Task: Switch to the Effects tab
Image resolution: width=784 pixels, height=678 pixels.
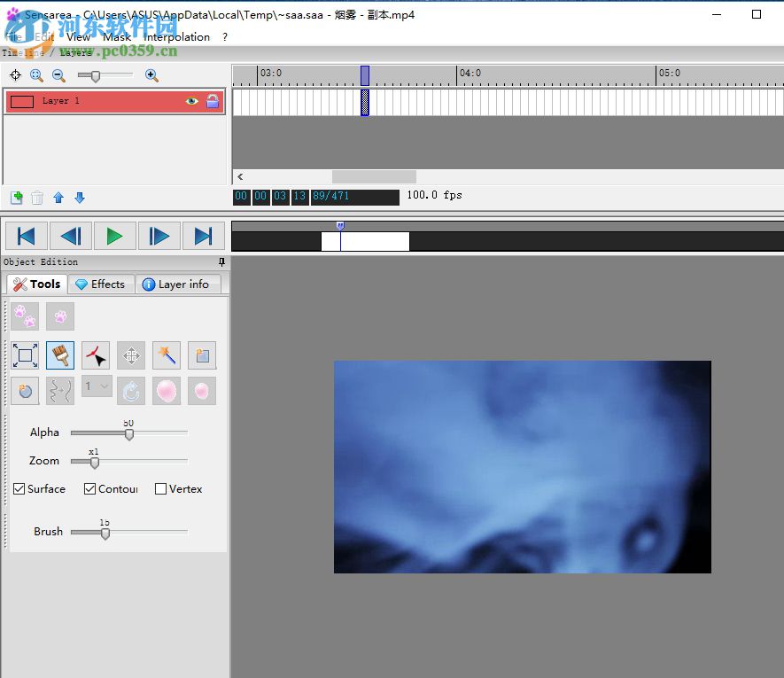Action: click(x=100, y=284)
